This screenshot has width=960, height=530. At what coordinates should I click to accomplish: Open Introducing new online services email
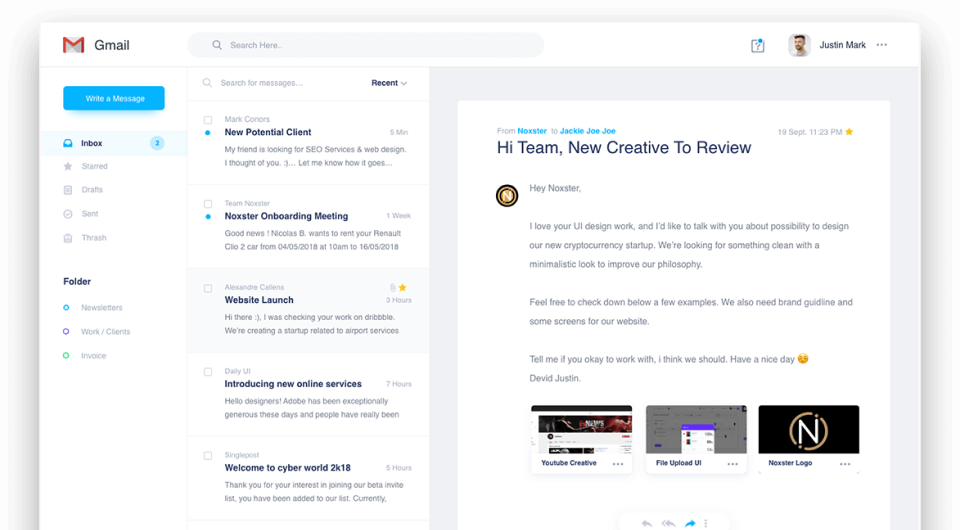coord(308,394)
